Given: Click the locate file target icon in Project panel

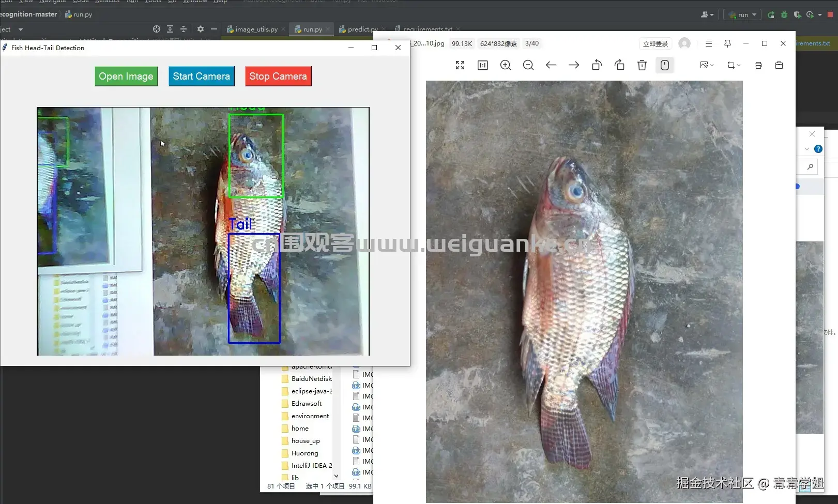Looking at the screenshot, I should click(157, 29).
